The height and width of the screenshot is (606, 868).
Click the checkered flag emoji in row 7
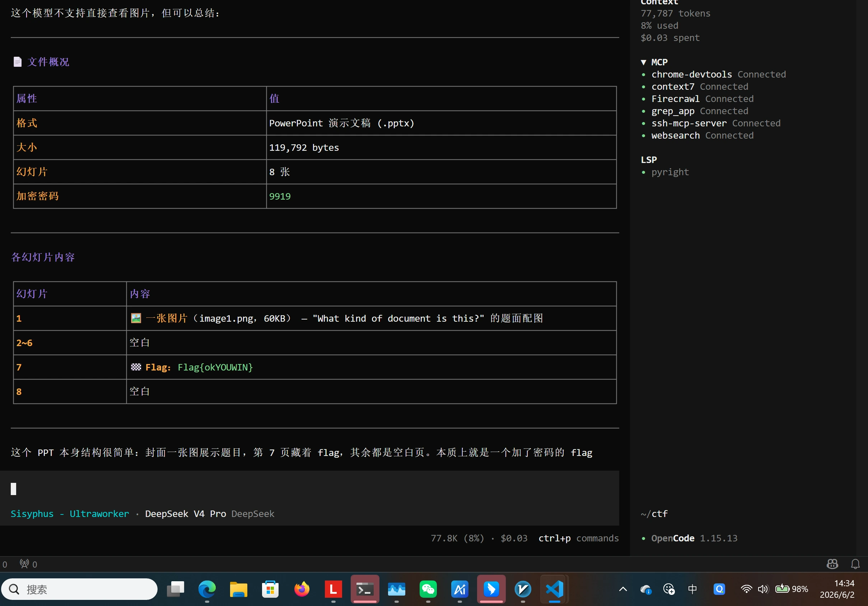[136, 367]
